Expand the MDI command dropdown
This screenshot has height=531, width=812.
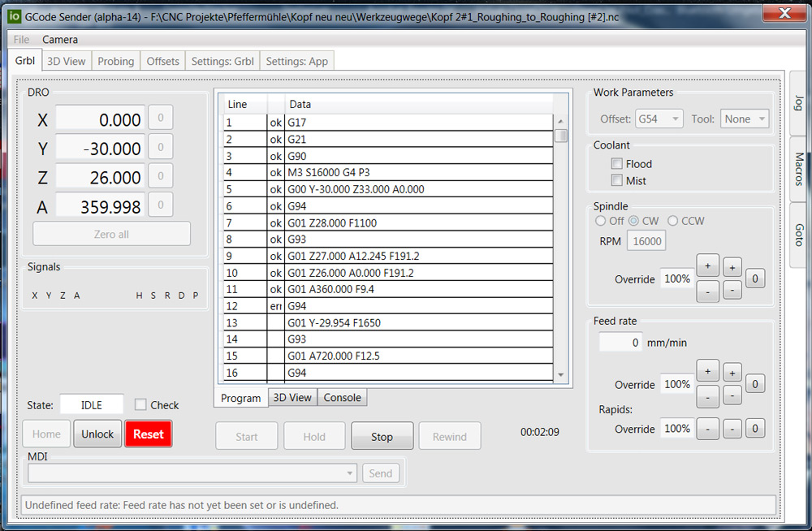(350, 473)
